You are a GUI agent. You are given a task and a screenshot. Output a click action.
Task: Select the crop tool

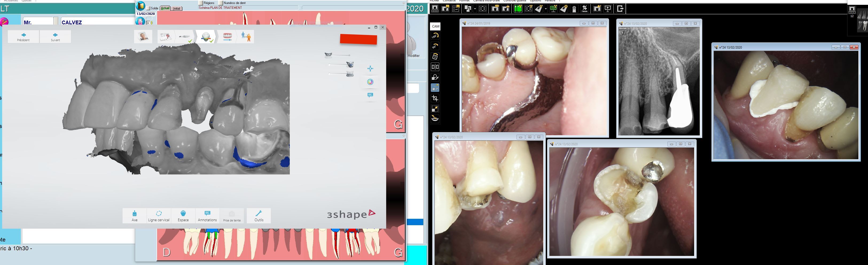[435, 99]
